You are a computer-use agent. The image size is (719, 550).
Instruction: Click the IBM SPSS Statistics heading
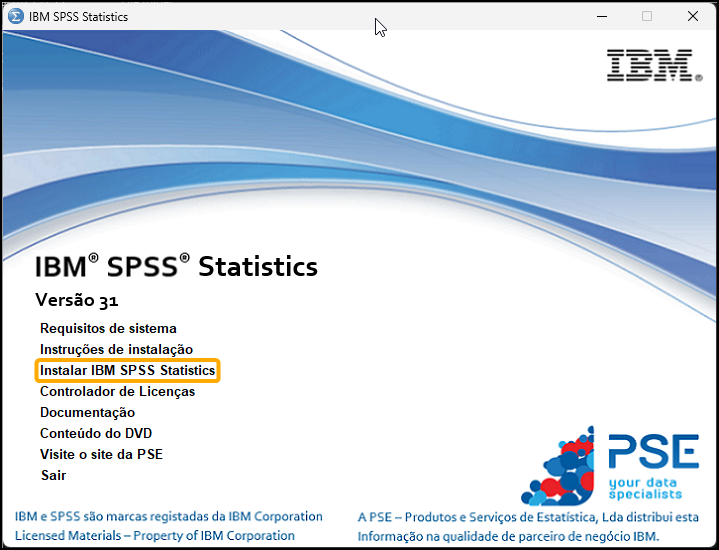click(177, 267)
